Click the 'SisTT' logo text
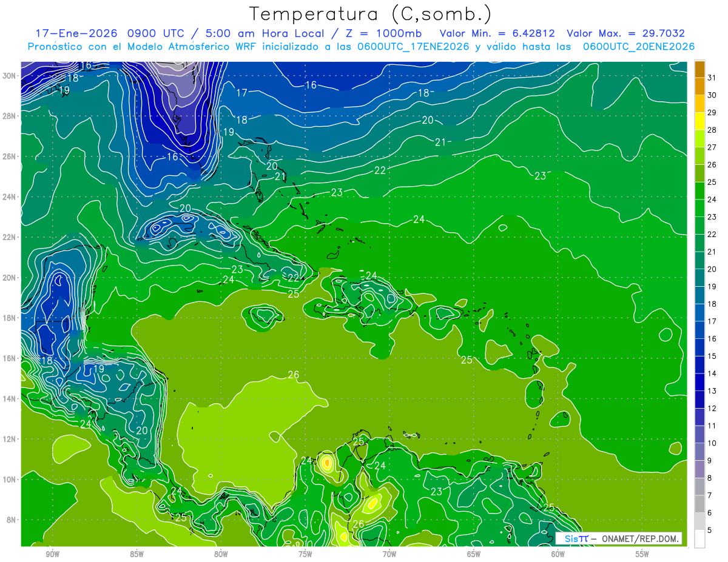The image size is (728, 562). click(576, 538)
